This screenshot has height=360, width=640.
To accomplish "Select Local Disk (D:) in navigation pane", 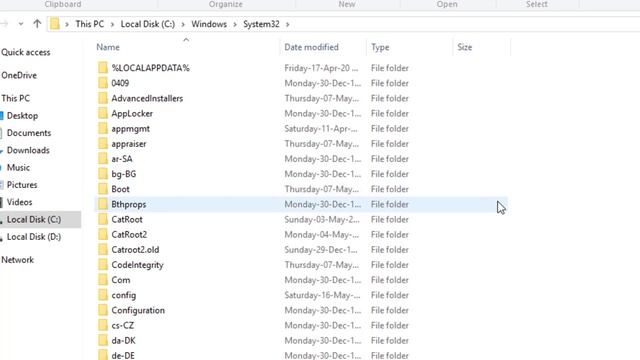I will tap(34, 237).
